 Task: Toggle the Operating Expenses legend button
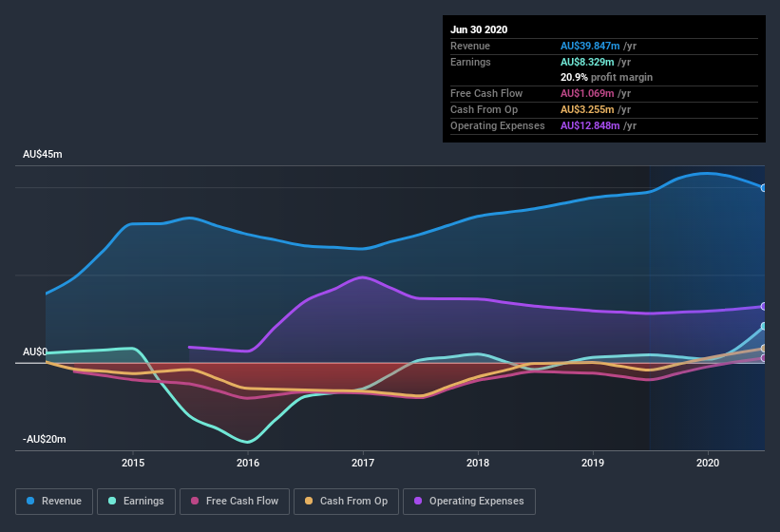(469, 502)
